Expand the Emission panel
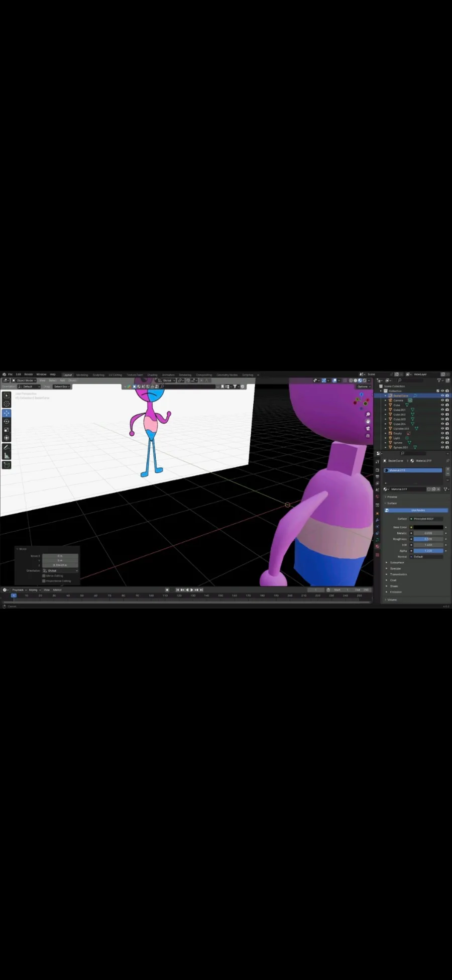The height and width of the screenshot is (980, 452). (396, 592)
